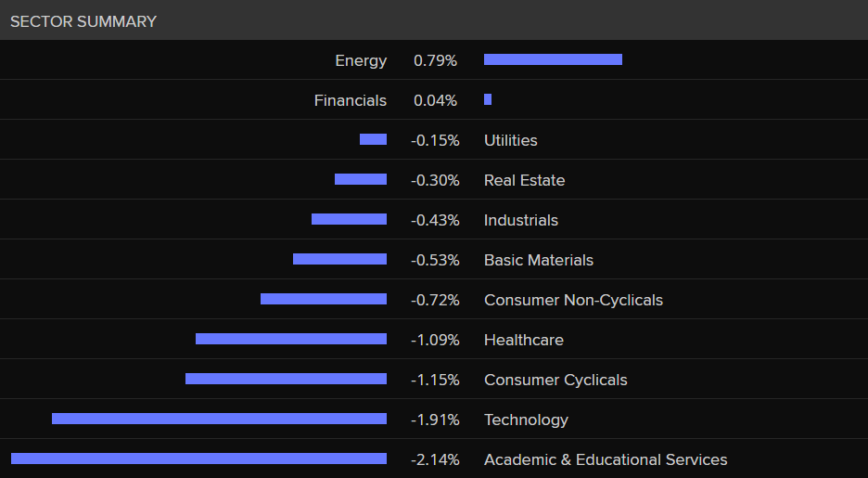Click the Technology sector name
Screen dimensions: 868x478
point(526,420)
